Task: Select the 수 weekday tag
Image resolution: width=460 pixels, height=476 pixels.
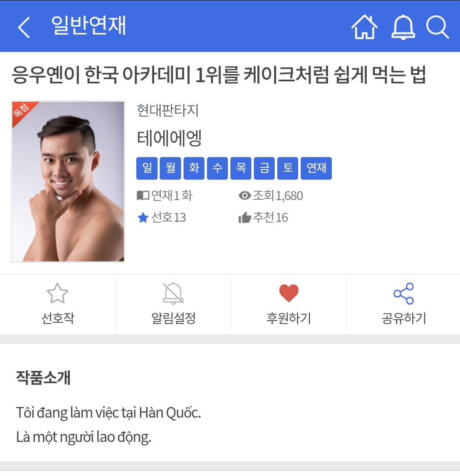Action: (217, 168)
